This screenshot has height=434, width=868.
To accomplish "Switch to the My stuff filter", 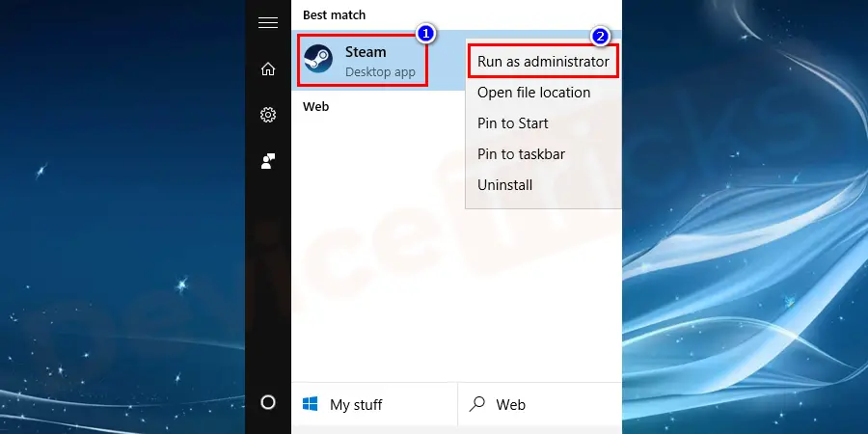I will [x=374, y=405].
